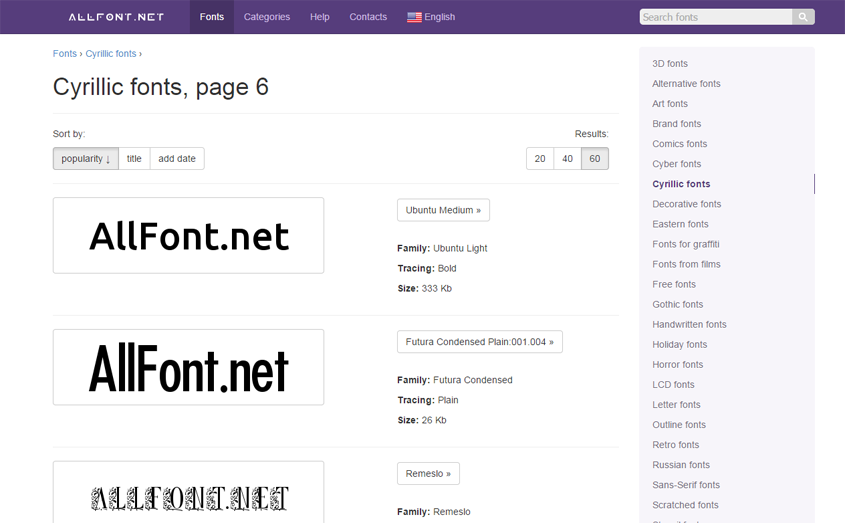Show 20 results per page

[x=540, y=159]
